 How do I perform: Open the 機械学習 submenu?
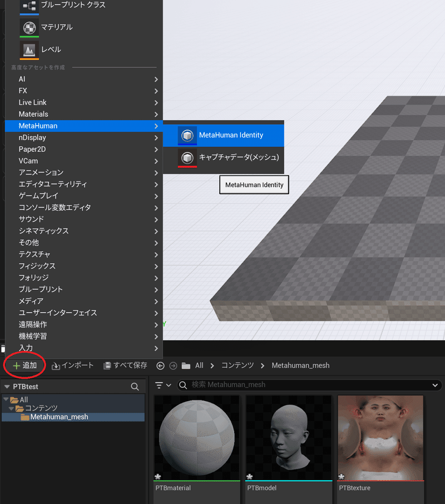(x=84, y=337)
